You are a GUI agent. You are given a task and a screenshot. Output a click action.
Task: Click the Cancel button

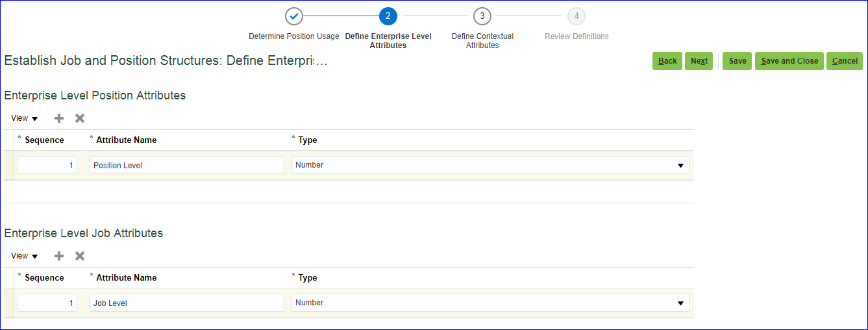pos(845,61)
